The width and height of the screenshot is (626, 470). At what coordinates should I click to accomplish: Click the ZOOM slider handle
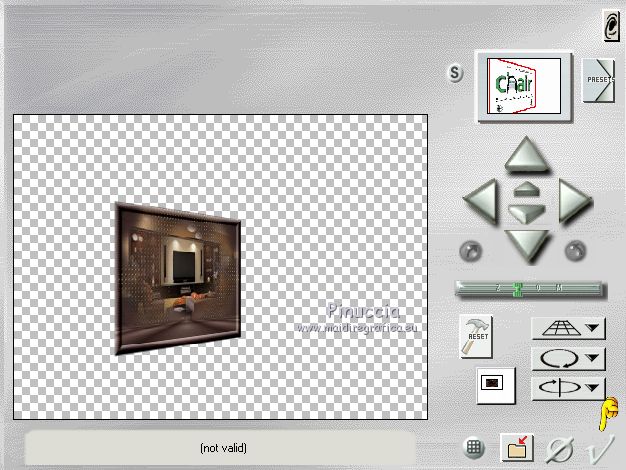point(517,290)
